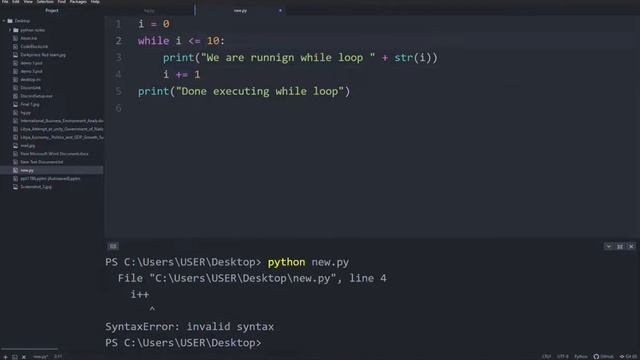This screenshot has height=360, width=640.
Task: Click the python notes folder icon
Action: pos(16,30)
